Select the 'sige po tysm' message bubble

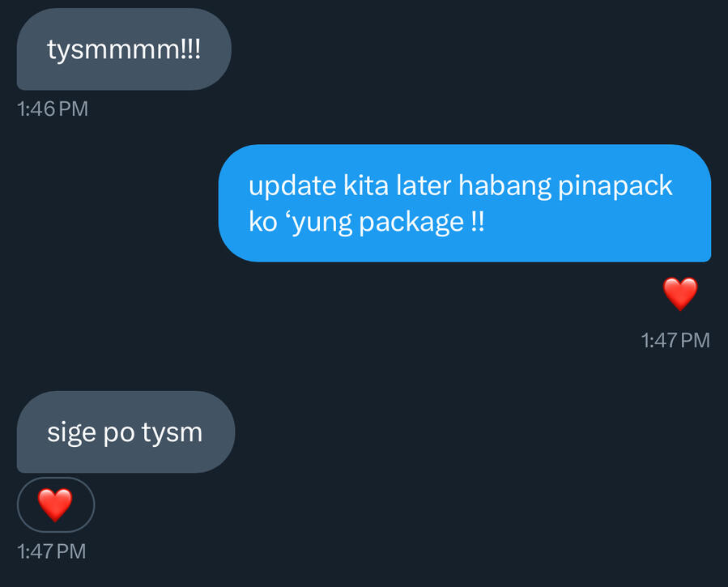click(126, 432)
